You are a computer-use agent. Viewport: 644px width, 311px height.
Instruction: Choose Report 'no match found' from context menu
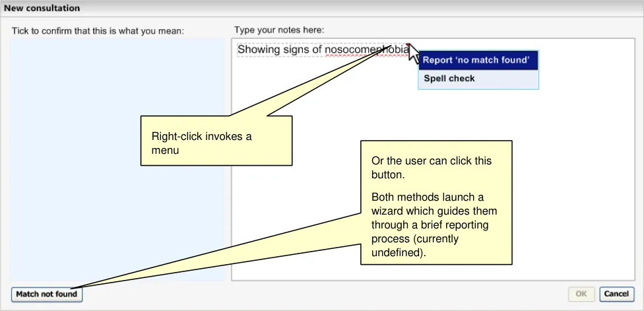pos(476,60)
